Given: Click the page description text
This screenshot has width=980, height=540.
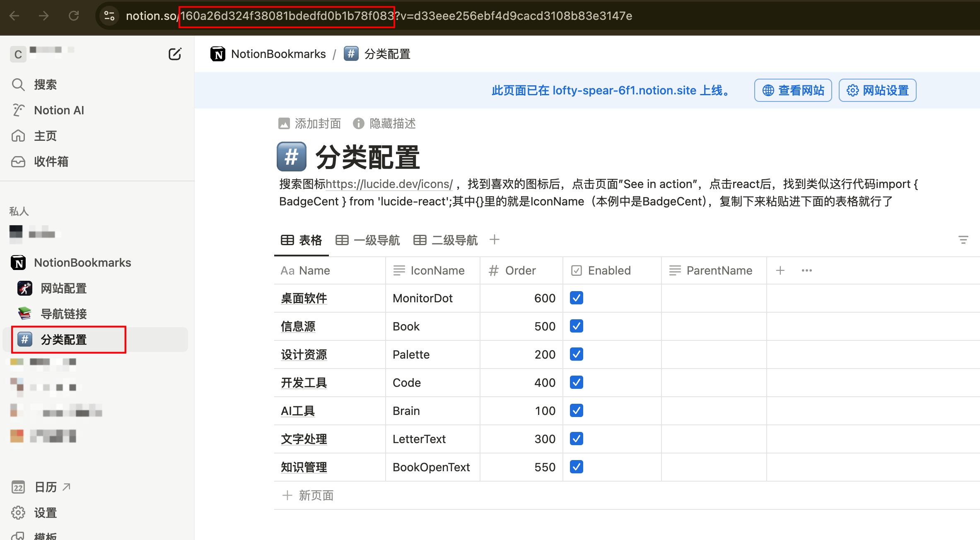Looking at the screenshot, I should tap(599, 193).
